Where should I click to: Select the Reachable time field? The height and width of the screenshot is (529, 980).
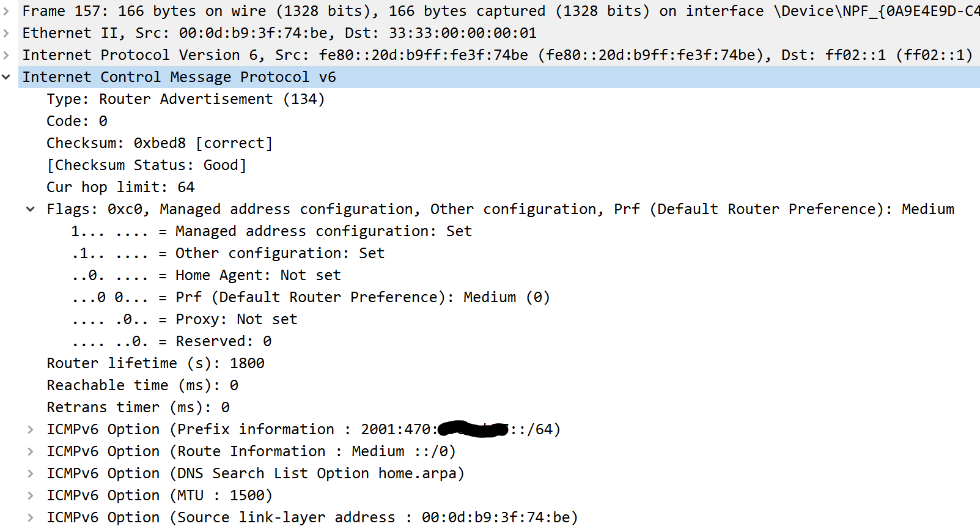pos(142,385)
